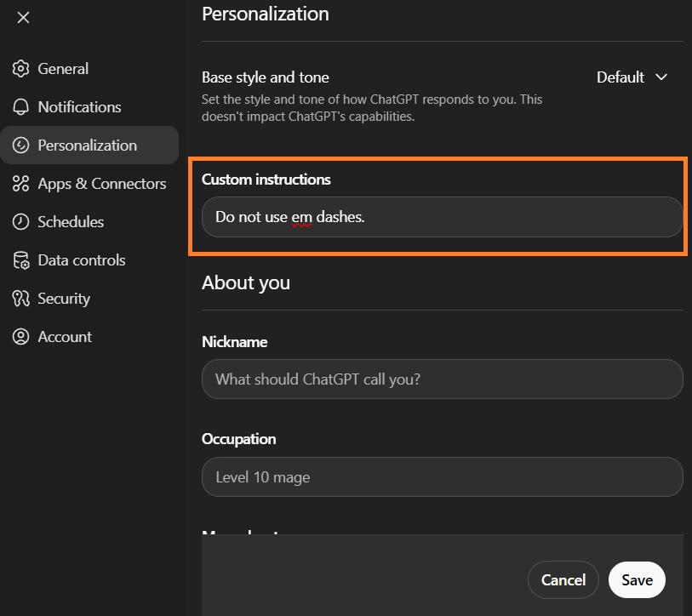
Task: Click into the Custom instructions field
Action: [443, 217]
